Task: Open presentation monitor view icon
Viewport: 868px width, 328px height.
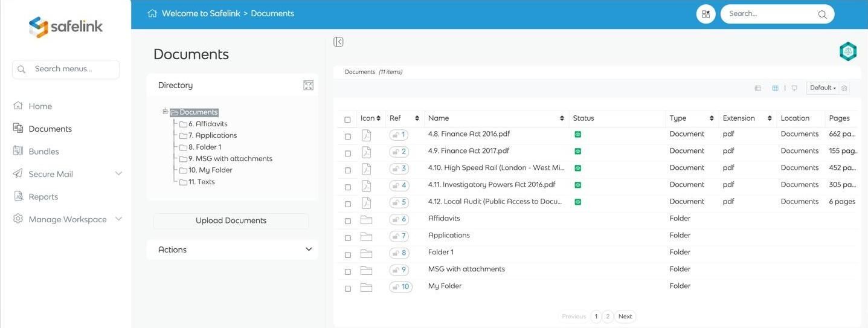Action: click(794, 88)
